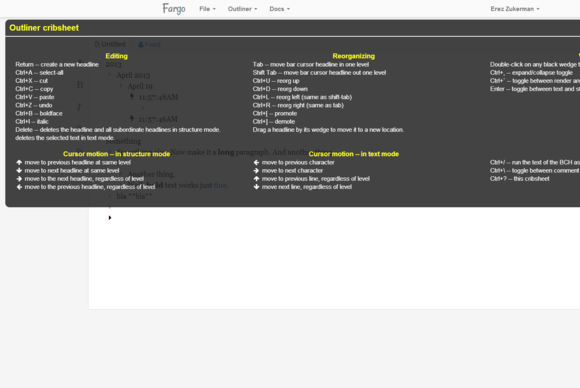Click the dimmed '11:57:46AM' outline headline
The height and width of the screenshot is (388, 580).
click(158, 119)
